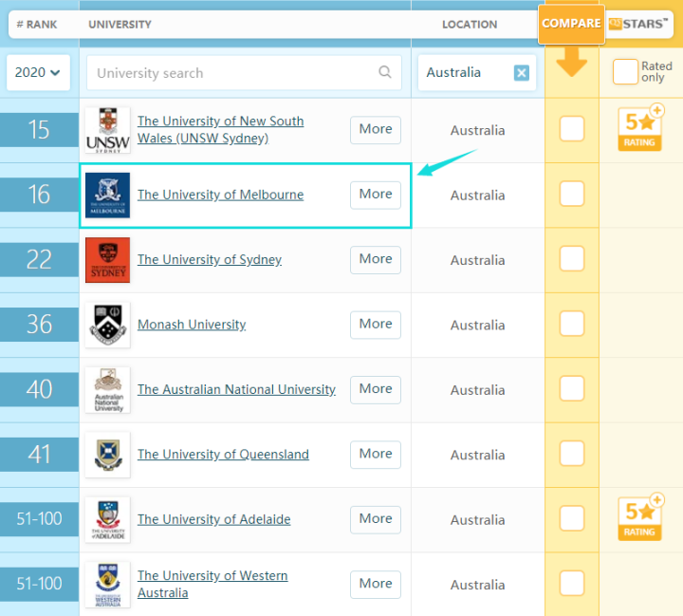The width and height of the screenshot is (683, 616).
Task: Click rank 41 cell
Action: (39, 455)
